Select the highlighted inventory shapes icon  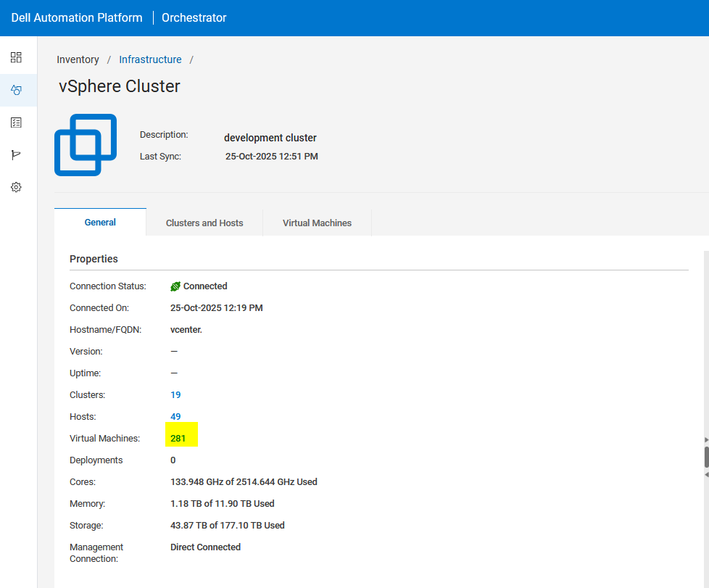[x=16, y=90]
